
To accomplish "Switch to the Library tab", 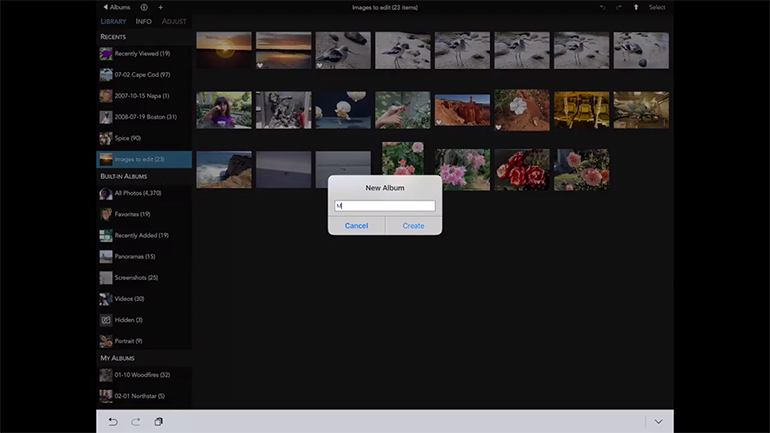I will tap(114, 21).
